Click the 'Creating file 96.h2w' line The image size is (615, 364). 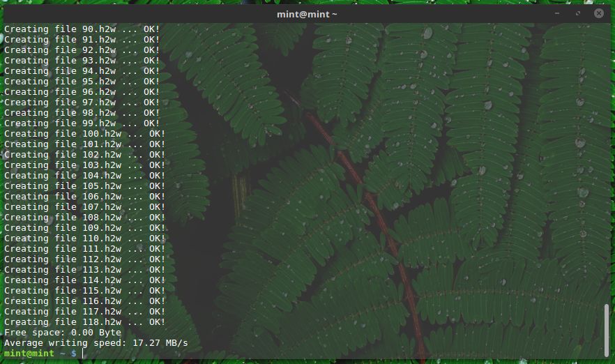tap(82, 92)
